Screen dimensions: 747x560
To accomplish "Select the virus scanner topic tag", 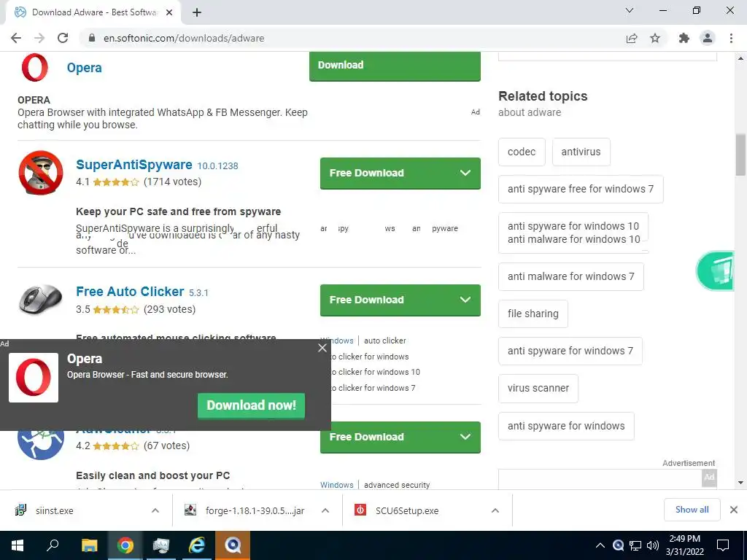I will pos(538,388).
